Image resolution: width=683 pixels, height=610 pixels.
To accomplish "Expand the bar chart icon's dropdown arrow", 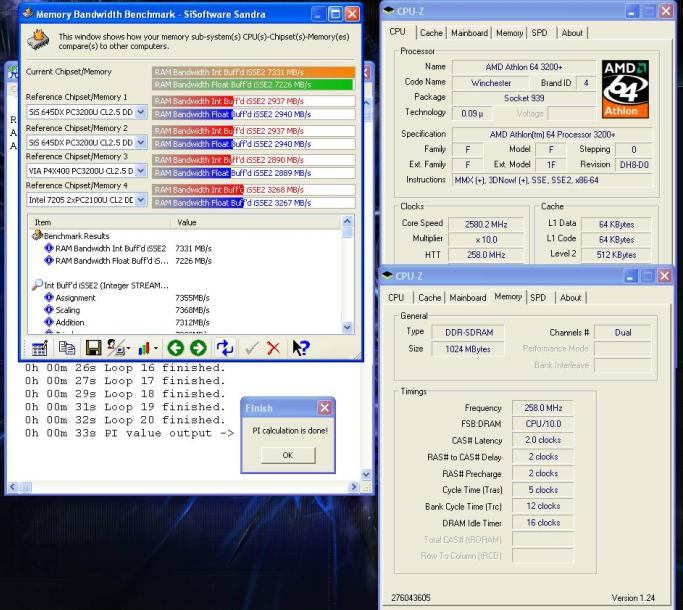I will click(156, 349).
